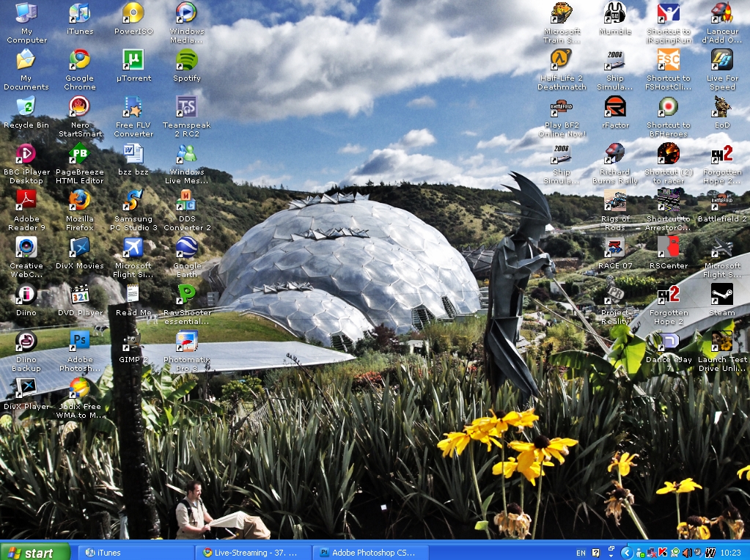Select the Photomatix Pro 3 icon
Image resolution: width=750 pixels, height=560 pixels.
click(186, 342)
